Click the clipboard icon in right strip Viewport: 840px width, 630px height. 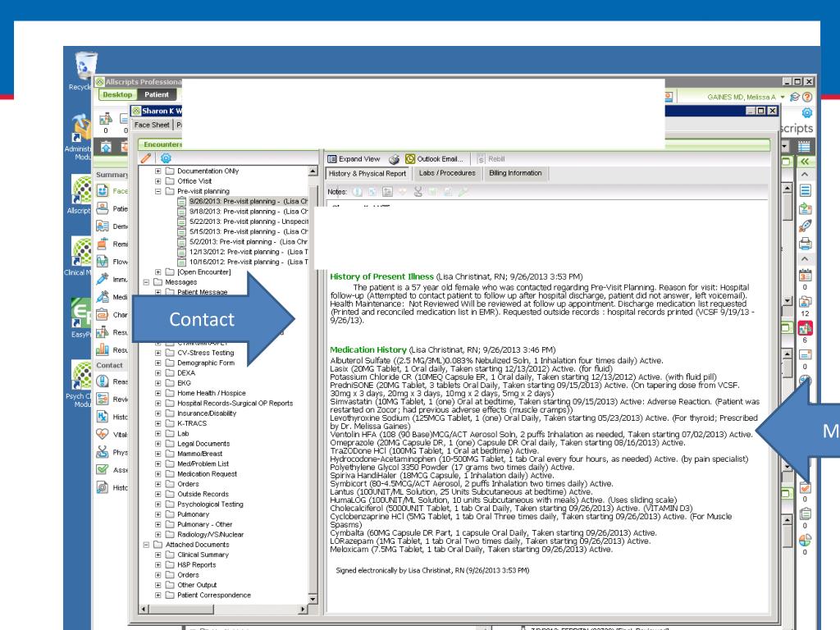805,514
